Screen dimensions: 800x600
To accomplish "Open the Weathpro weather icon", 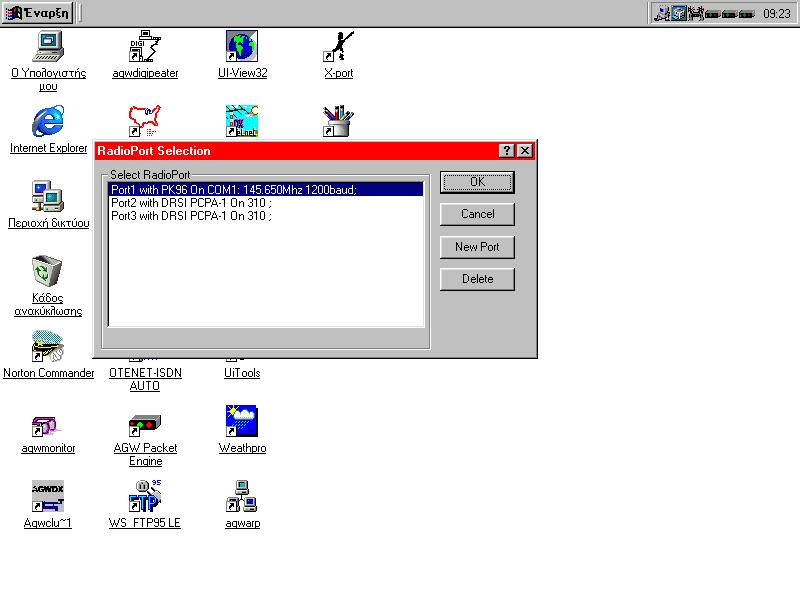I will coord(242,421).
